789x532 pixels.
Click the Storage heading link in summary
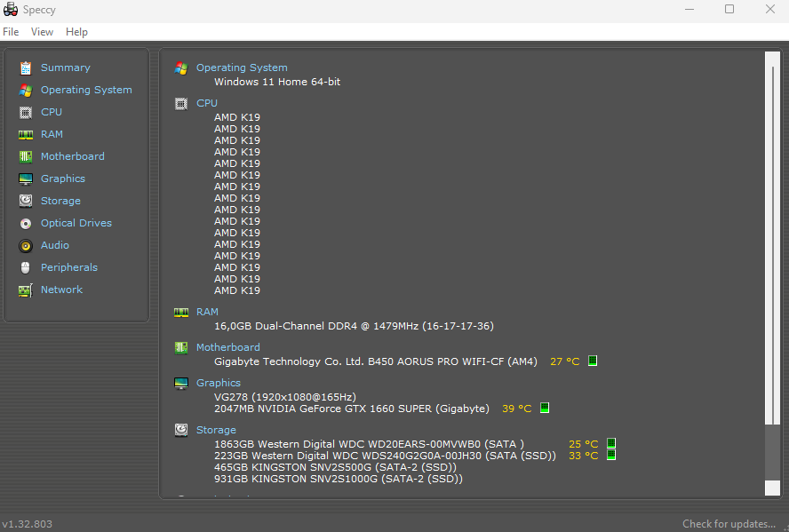coord(216,430)
